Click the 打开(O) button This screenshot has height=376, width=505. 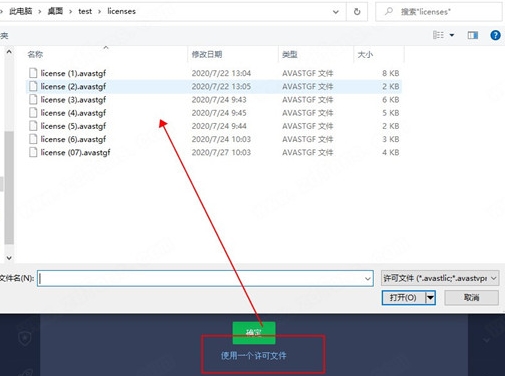pyautogui.click(x=403, y=297)
